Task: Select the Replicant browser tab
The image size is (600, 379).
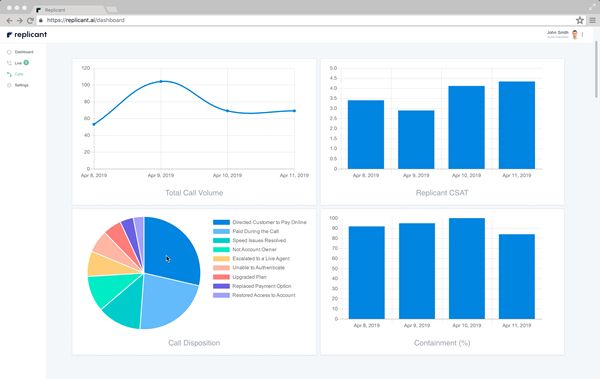Action: click(69, 10)
